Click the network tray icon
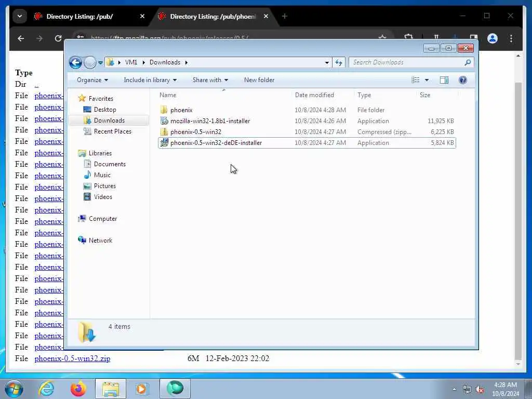Image resolution: width=532 pixels, height=399 pixels. pos(467,389)
